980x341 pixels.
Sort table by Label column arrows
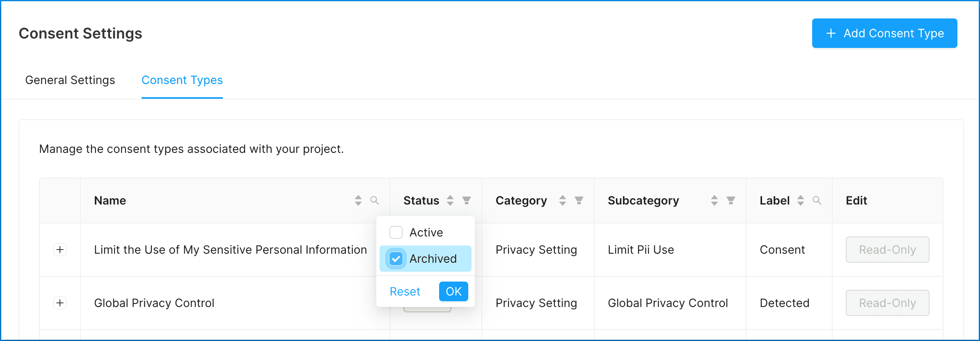click(x=801, y=200)
